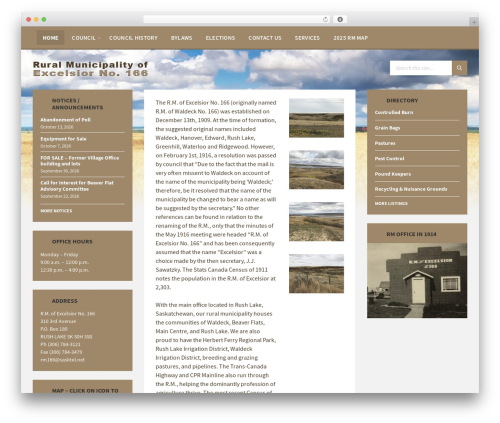The image size is (500, 423).
Task: Click the Notices / Announcements heading
Action: (x=77, y=104)
